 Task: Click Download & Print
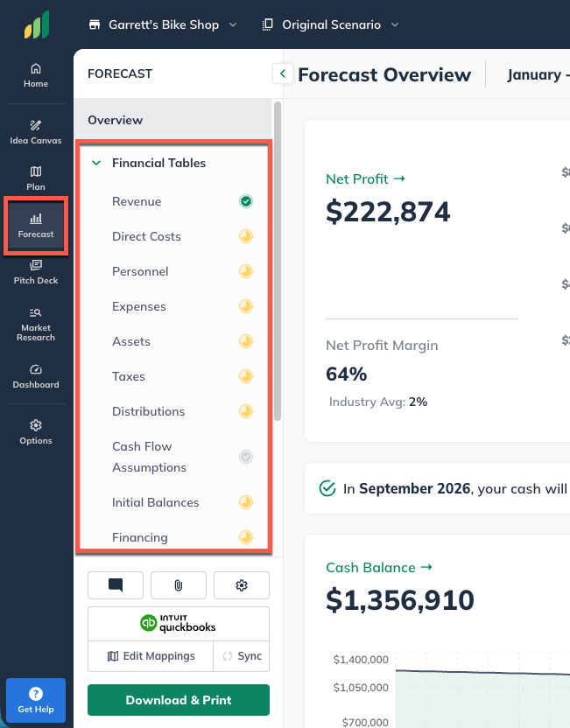tap(179, 700)
